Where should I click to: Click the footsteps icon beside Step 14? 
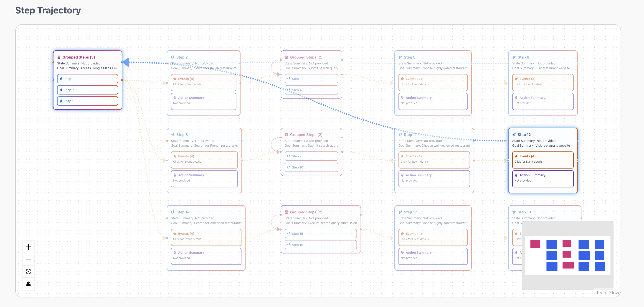(x=173, y=212)
